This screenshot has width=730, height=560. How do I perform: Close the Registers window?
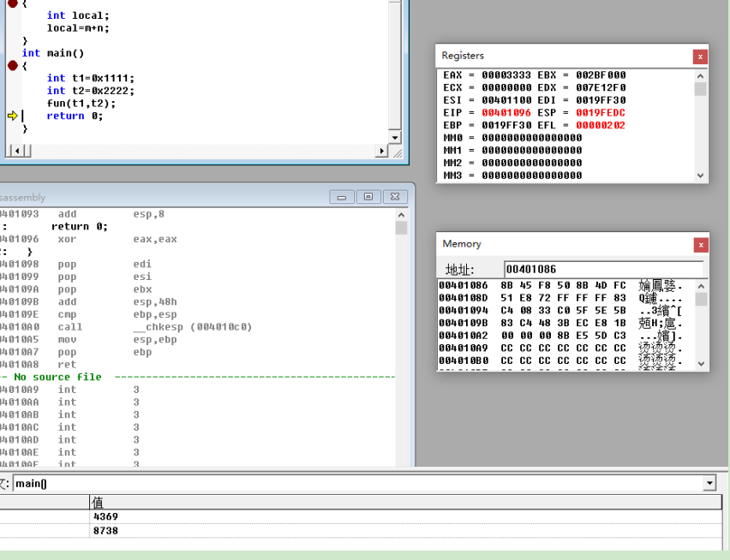(700, 57)
